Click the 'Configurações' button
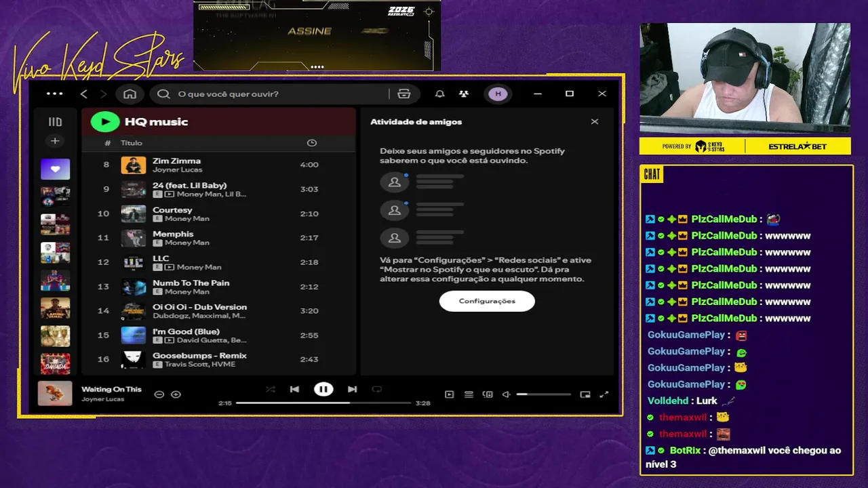Image resolution: width=868 pixels, height=488 pixels. click(x=487, y=301)
